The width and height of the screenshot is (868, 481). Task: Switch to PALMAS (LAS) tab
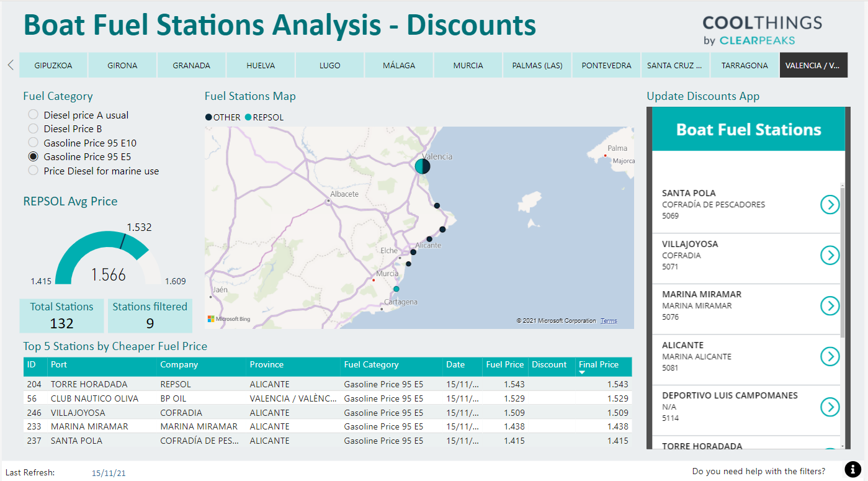click(x=537, y=65)
